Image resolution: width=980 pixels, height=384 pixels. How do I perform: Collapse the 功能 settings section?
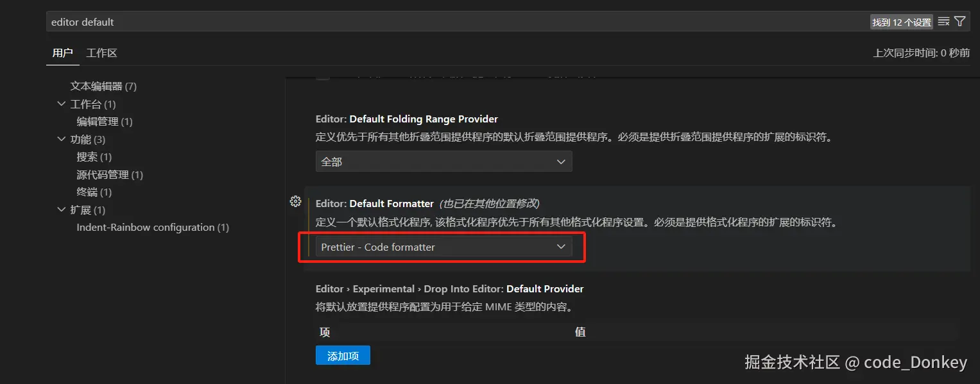(61, 139)
